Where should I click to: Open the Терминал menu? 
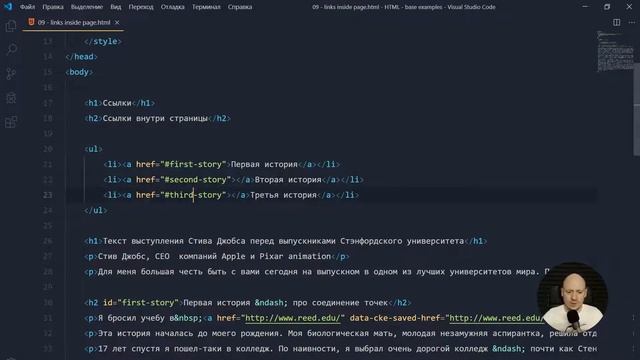pyautogui.click(x=206, y=7)
